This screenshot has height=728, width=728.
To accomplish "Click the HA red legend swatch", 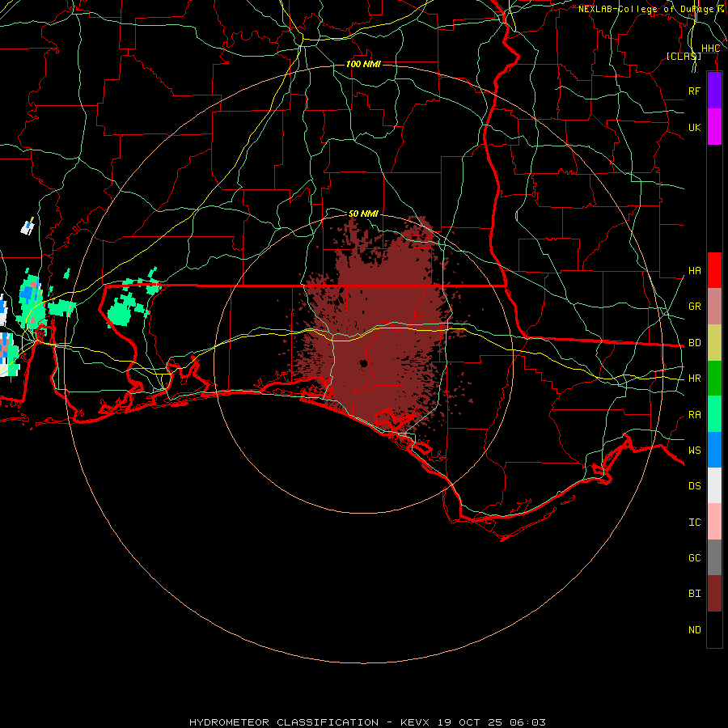I will 714,270.
